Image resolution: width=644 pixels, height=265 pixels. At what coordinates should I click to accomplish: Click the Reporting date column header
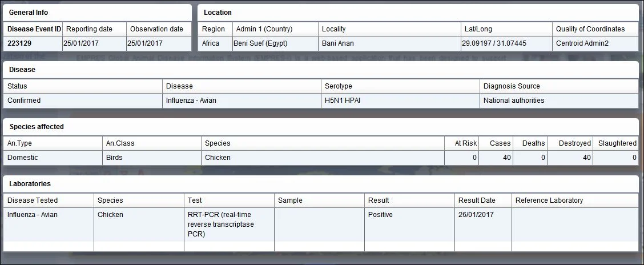94,29
